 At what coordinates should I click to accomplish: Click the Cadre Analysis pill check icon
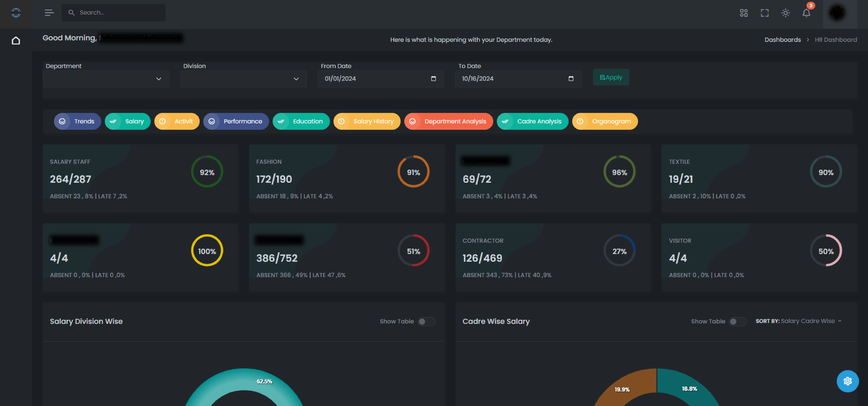tap(505, 121)
